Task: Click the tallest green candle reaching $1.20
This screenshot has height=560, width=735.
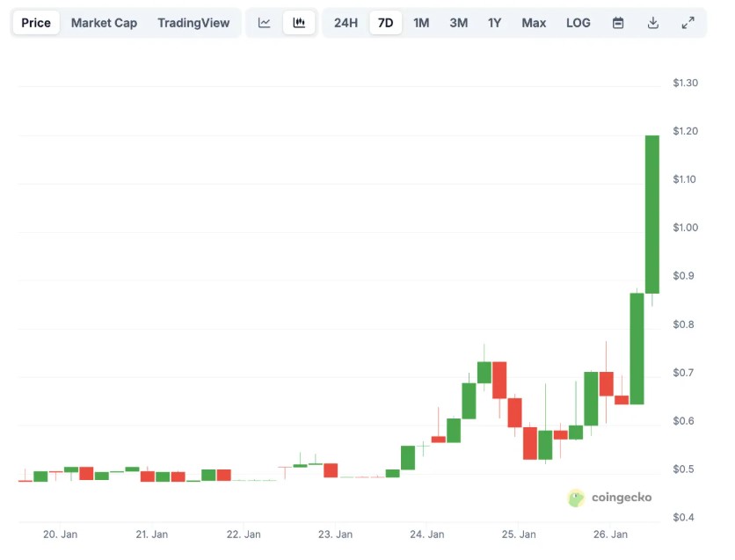Action: (652, 214)
